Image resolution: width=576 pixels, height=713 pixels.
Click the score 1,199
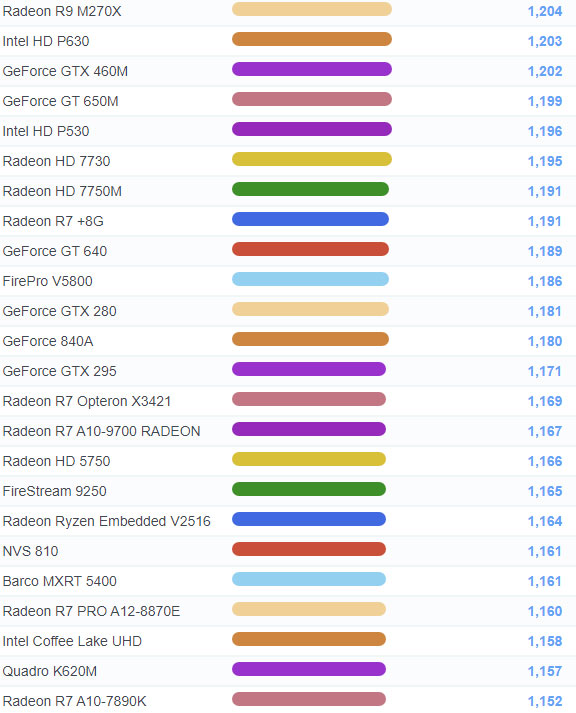click(x=545, y=101)
